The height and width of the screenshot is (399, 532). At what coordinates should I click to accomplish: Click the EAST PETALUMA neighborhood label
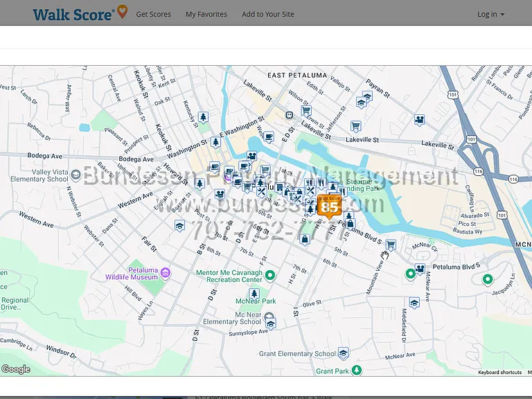(x=297, y=76)
